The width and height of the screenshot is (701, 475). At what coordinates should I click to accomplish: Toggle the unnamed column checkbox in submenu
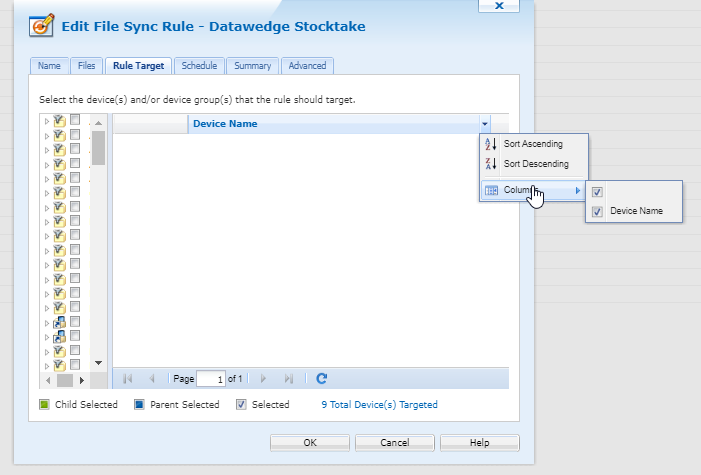pyautogui.click(x=597, y=192)
